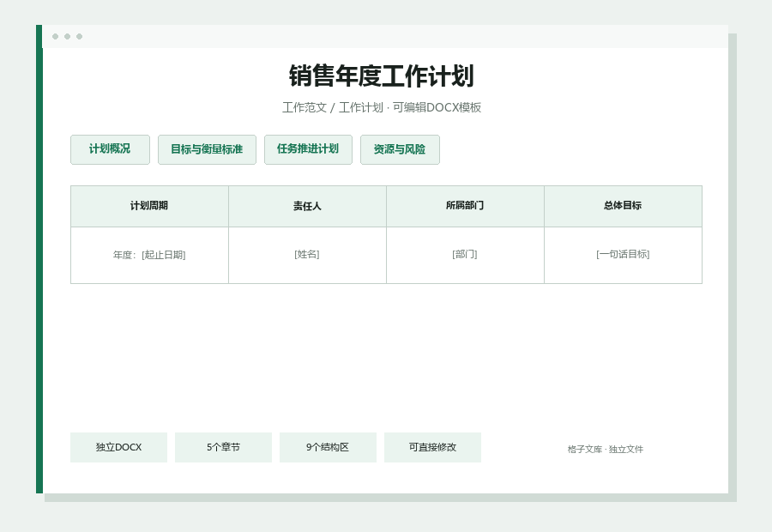This screenshot has width=772, height=532.
Task: Click the [部门] placeholder cell
Action: click(465, 255)
